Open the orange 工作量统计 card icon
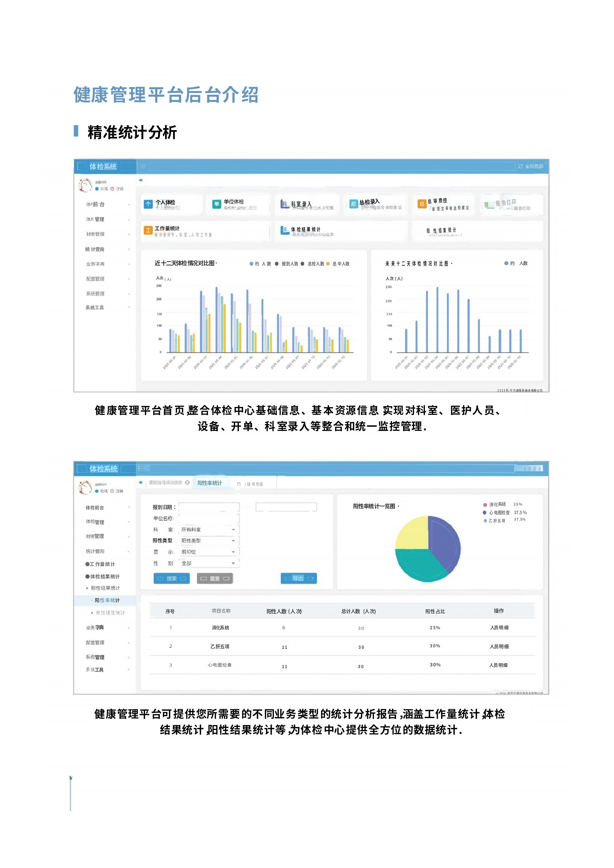 tap(148, 230)
